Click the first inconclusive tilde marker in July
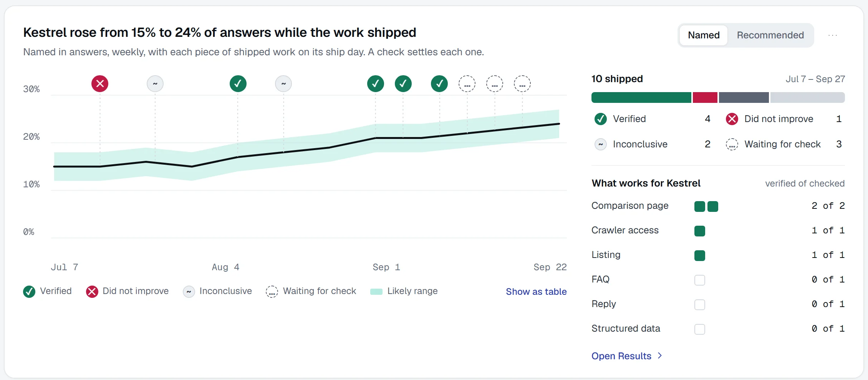868x380 pixels. [x=155, y=84]
